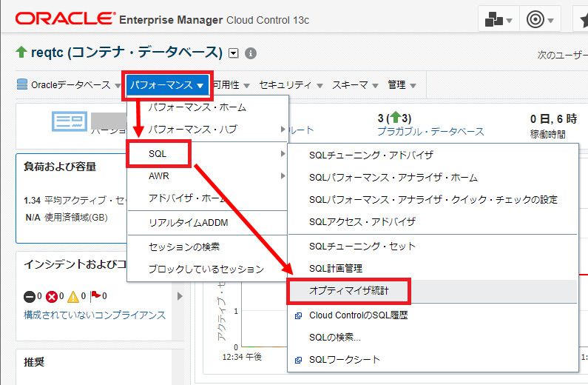Click the 構成されていないコンプライアンス link
The height and width of the screenshot is (385, 588).
click(x=95, y=315)
